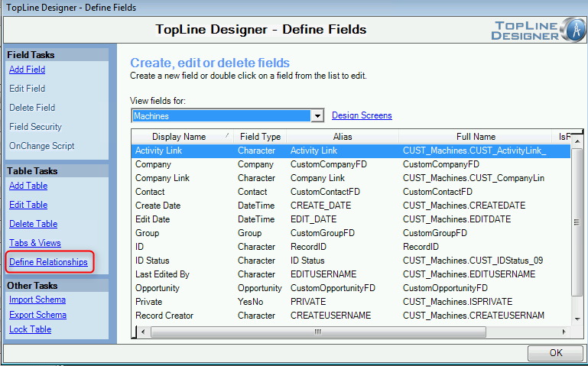Click the vertical scrollbar thumb
This screenshot has width=588, height=366.
click(577, 222)
